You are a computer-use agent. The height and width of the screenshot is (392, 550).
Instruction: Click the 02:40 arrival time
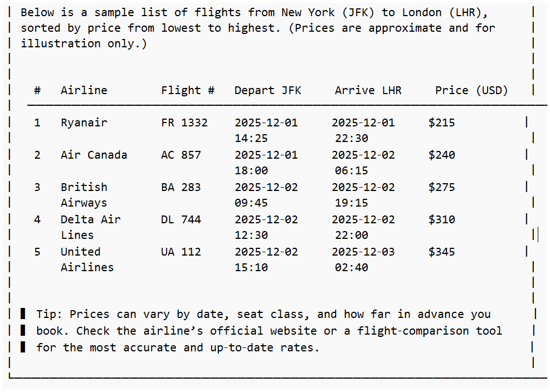tap(351, 267)
